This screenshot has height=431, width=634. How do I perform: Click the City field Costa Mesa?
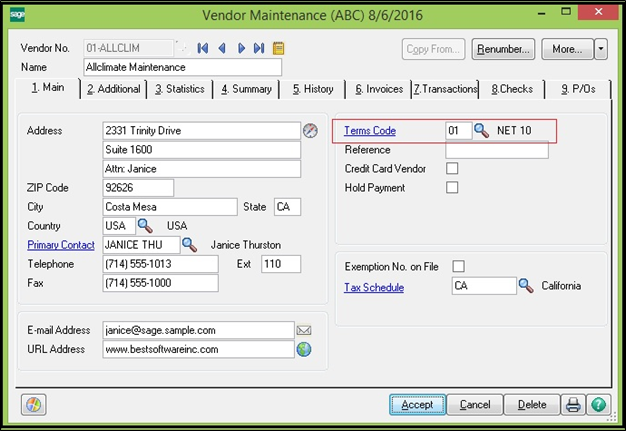(170, 207)
